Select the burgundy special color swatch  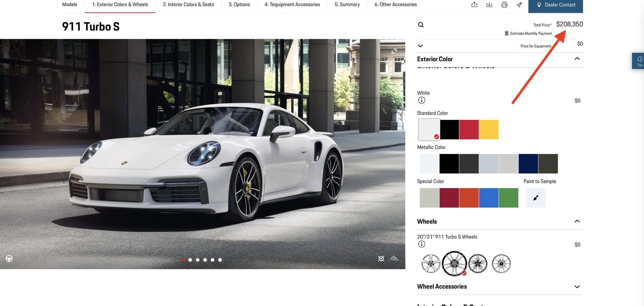[449, 198]
